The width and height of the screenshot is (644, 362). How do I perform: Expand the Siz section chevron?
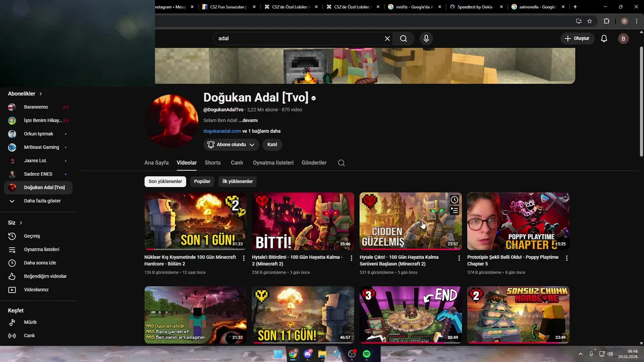pyautogui.click(x=21, y=223)
